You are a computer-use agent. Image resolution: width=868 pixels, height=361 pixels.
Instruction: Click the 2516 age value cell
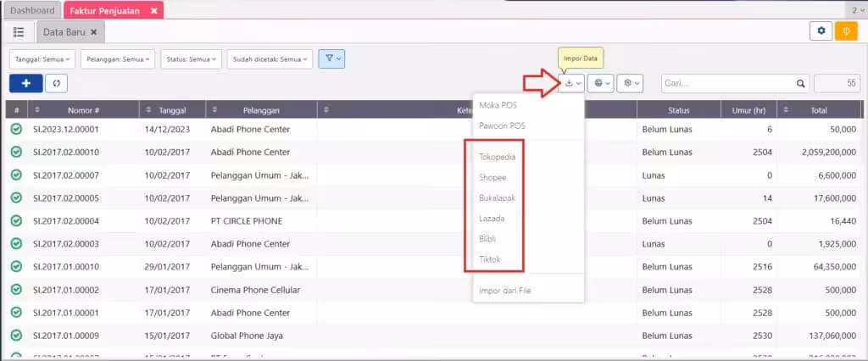(762, 267)
